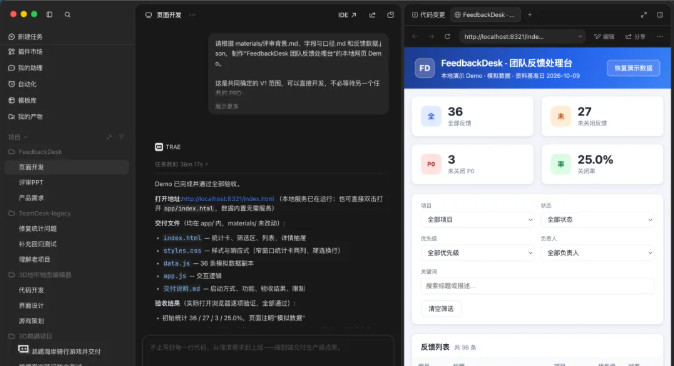Image resolution: width=674 pixels, height=366 pixels.
Task: Expand the 任务耗时 36m 17s details
Action: click(x=181, y=164)
